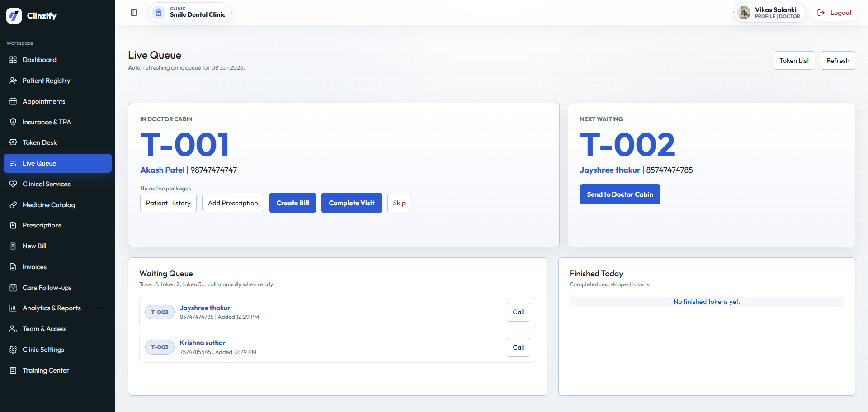Screen dimensions: 868x412
Task: Select Clinical Services menu item
Action: pyautogui.click(x=57, y=184)
